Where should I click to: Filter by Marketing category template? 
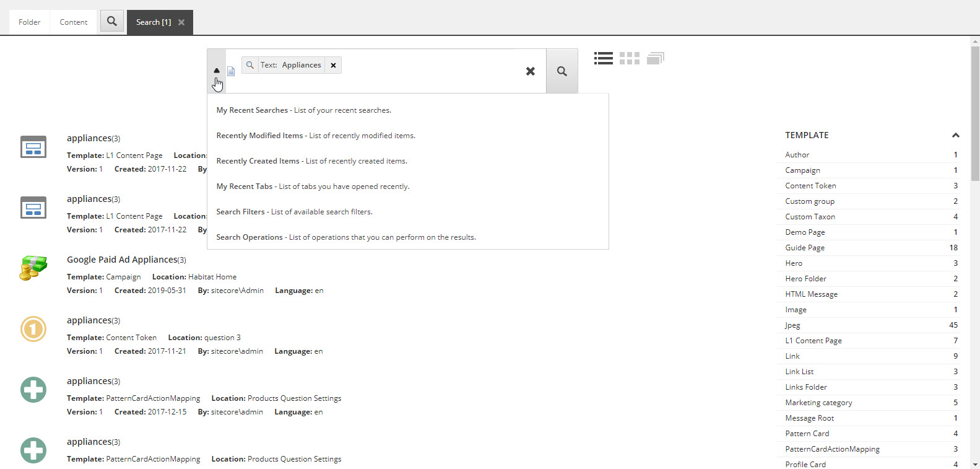click(869, 403)
